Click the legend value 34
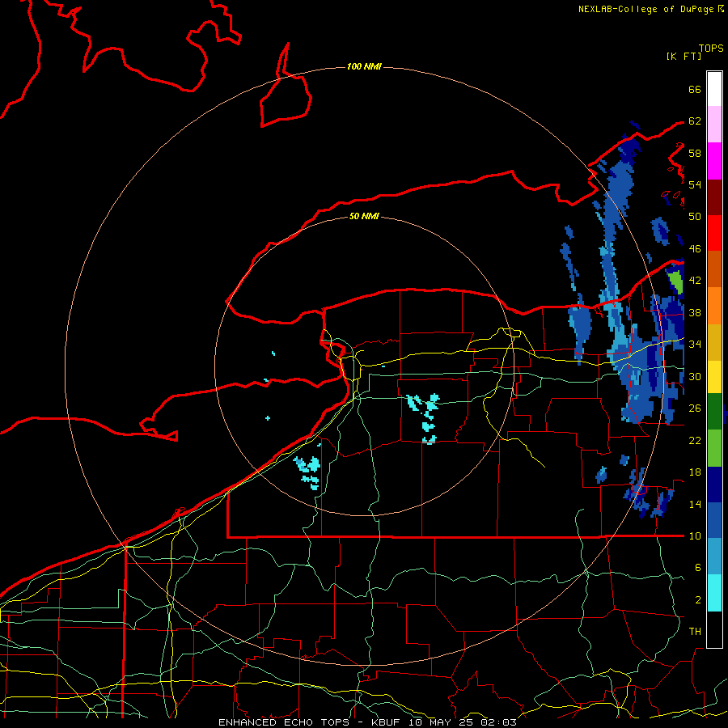 [x=695, y=344]
